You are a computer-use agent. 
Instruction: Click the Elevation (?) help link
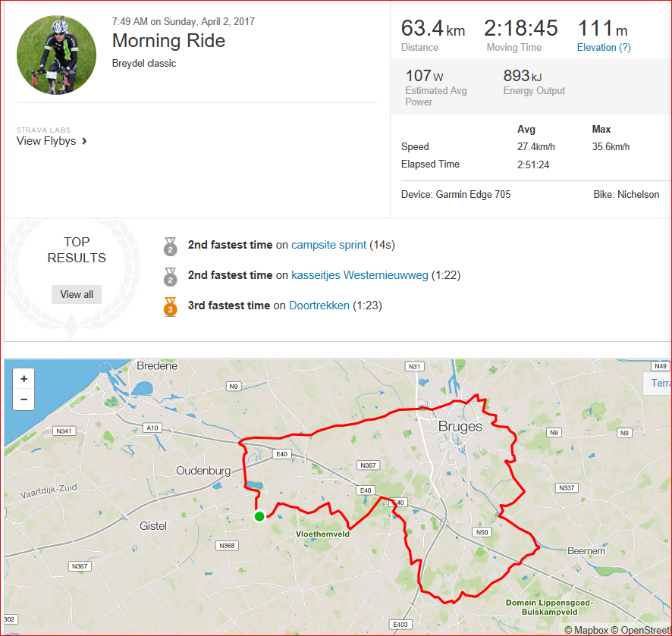click(x=604, y=47)
